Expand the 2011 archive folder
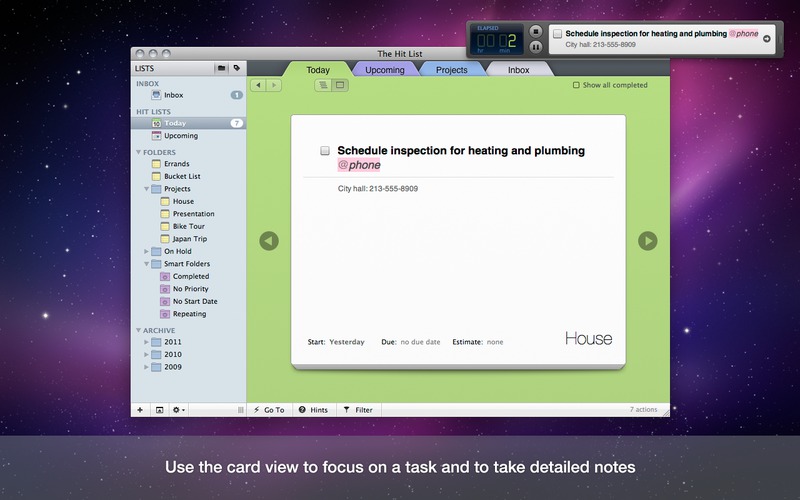Image resolution: width=800 pixels, height=500 pixels. tap(146, 342)
